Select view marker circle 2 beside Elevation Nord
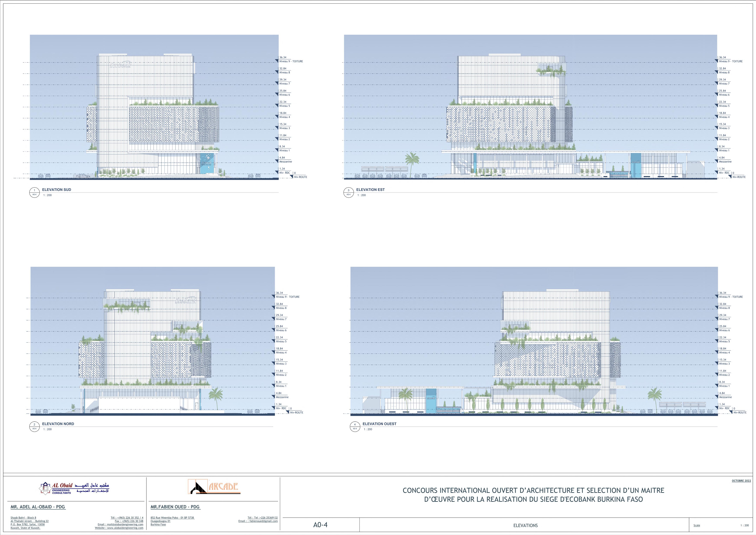The image size is (756, 535). [34, 427]
